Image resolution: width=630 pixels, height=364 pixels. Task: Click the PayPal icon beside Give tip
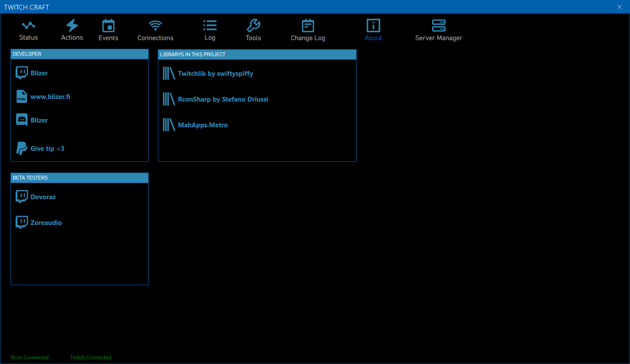click(x=21, y=148)
